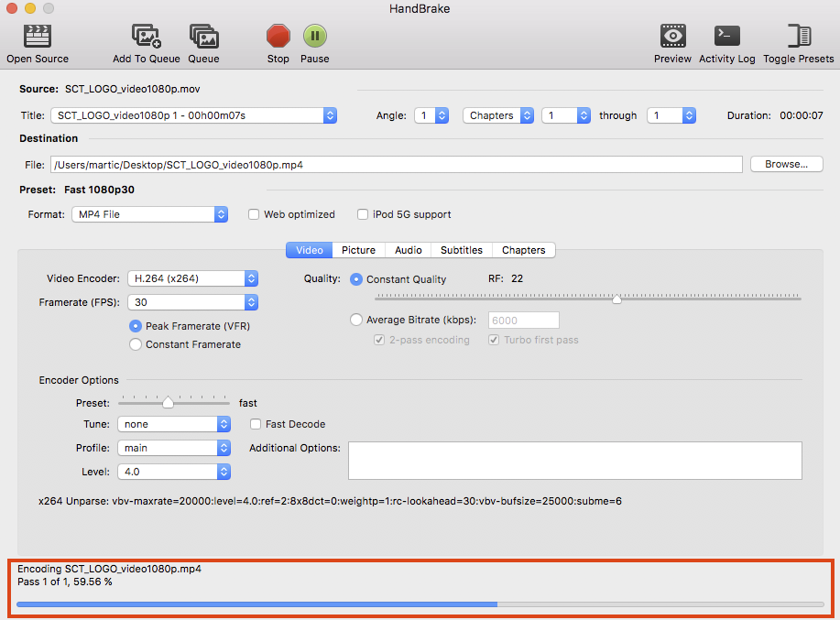Click the Browse... button
The width and height of the screenshot is (840, 620).
click(787, 164)
